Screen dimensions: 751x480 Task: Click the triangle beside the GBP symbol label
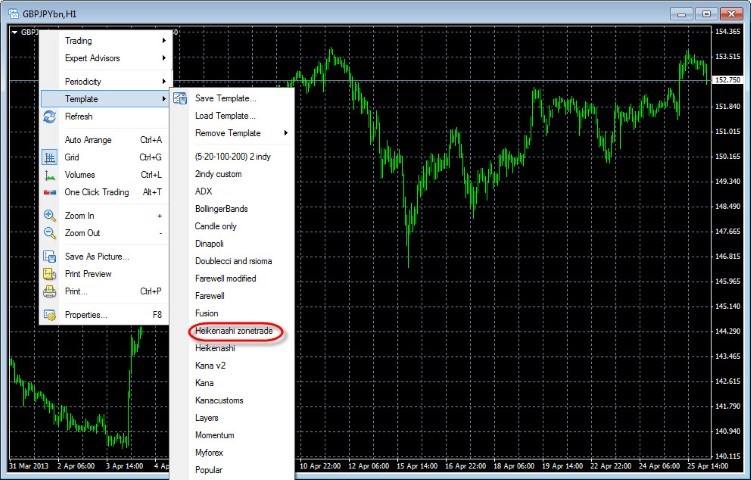pyautogui.click(x=14, y=33)
